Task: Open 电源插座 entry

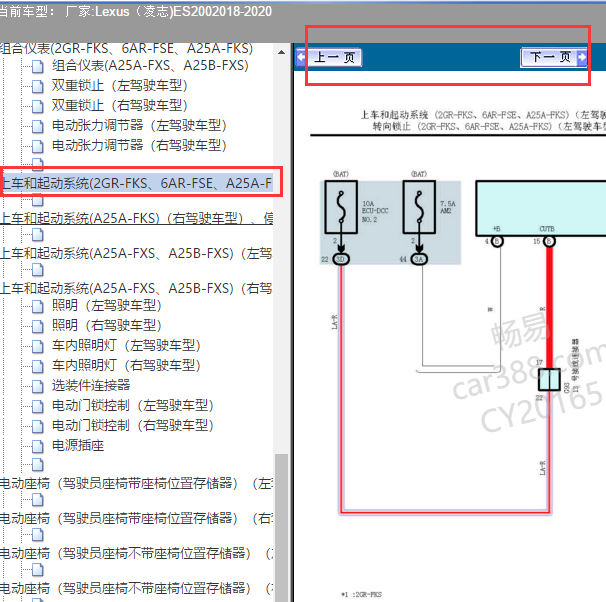Action: tap(78, 446)
